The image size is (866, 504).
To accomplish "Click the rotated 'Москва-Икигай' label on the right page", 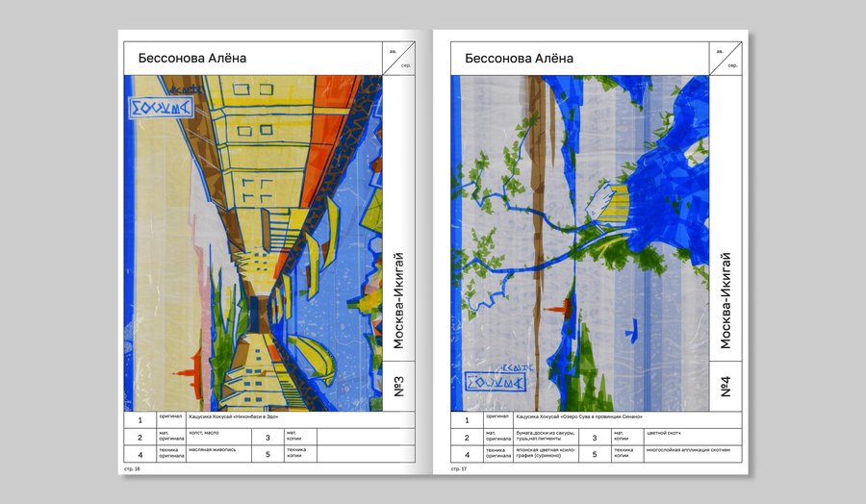I will point(726,301).
